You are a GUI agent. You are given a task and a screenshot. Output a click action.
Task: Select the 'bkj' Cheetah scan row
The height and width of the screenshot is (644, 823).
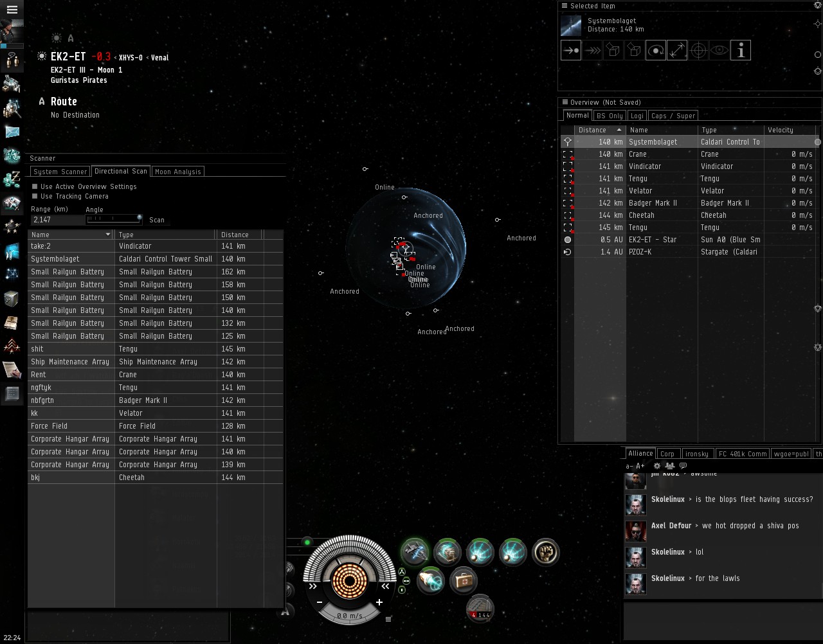[x=156, y=478]
